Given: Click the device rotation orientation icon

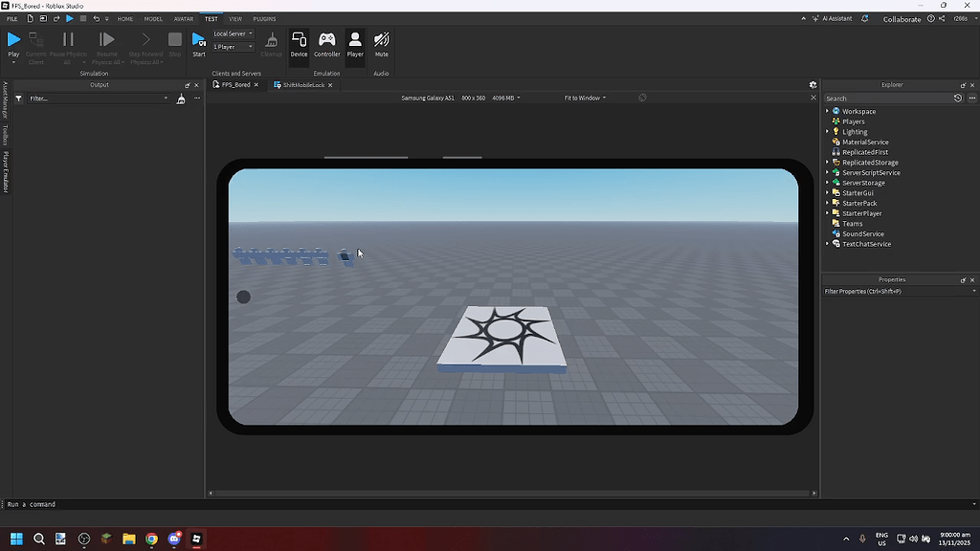Looking at the screenshot, I should coord(641,97).
